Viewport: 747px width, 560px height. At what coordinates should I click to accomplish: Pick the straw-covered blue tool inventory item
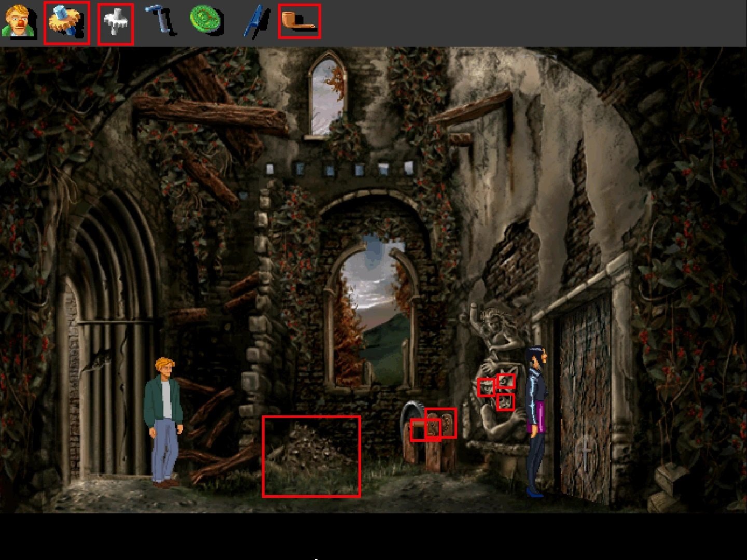pos(66,23)
